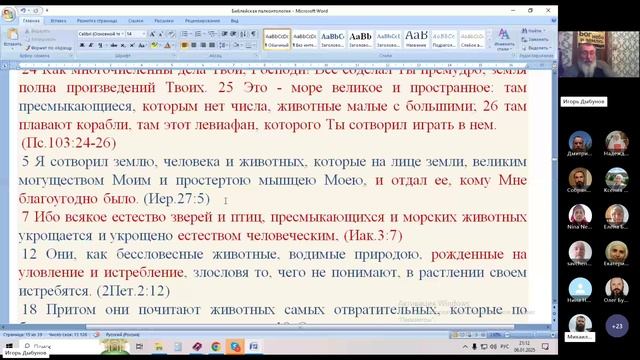Select justify alignment

pyautogui.click(x=212, y=45)
